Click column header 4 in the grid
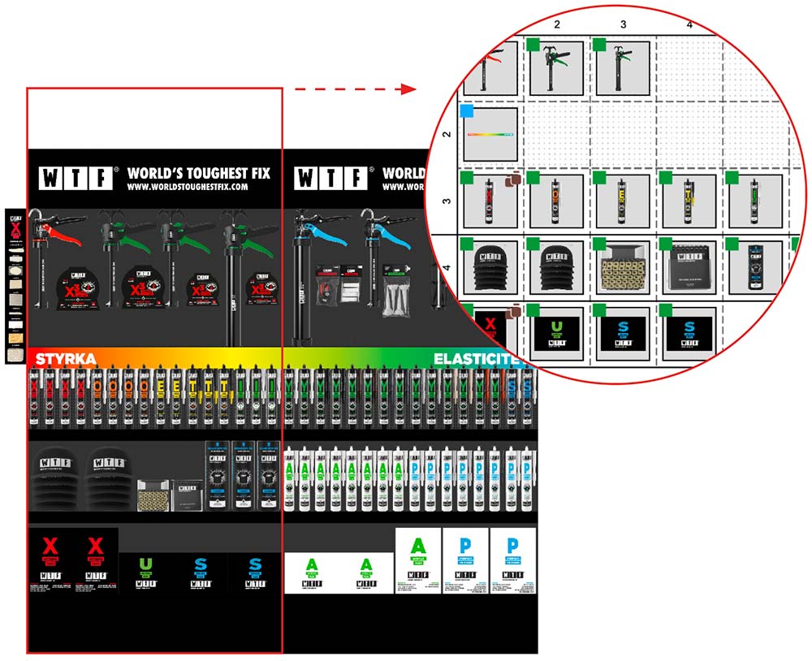812x661 pixels. 689,24
